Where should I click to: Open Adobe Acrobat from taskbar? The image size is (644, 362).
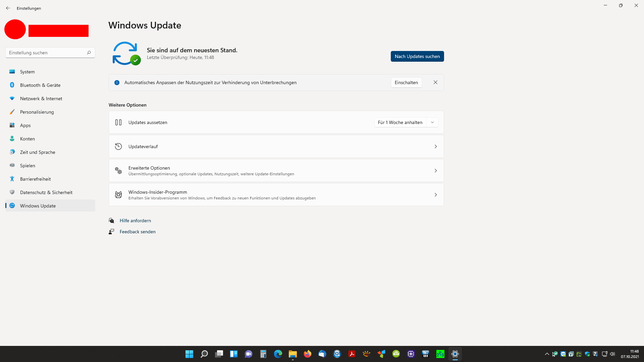352,354
